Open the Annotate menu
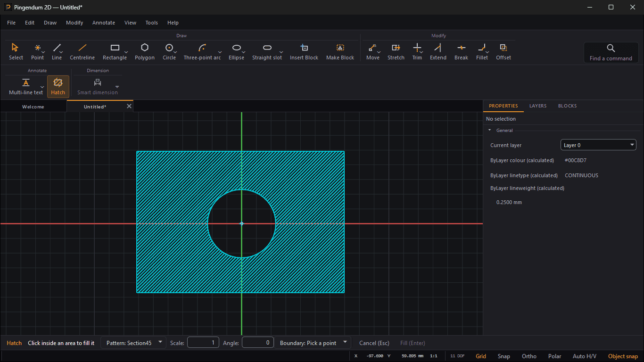The width and height of the screenshot is (644, 362). pos(104,23)
